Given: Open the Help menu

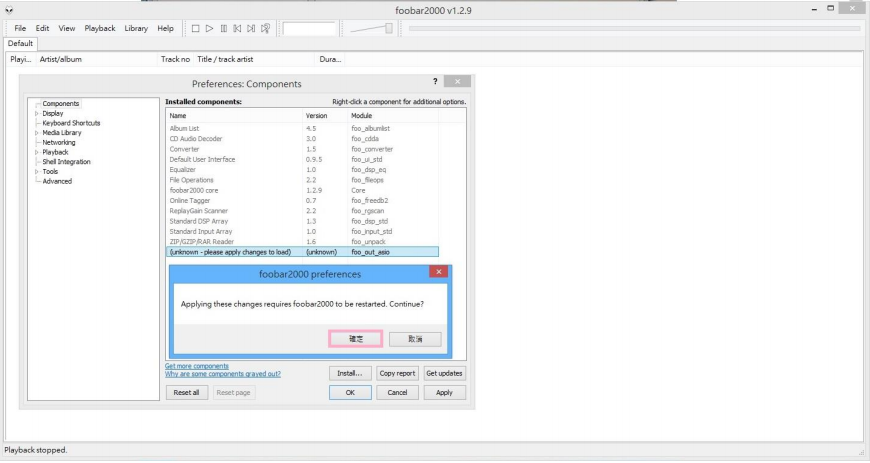Looking at the screenshot, I should tap(165, 28).
